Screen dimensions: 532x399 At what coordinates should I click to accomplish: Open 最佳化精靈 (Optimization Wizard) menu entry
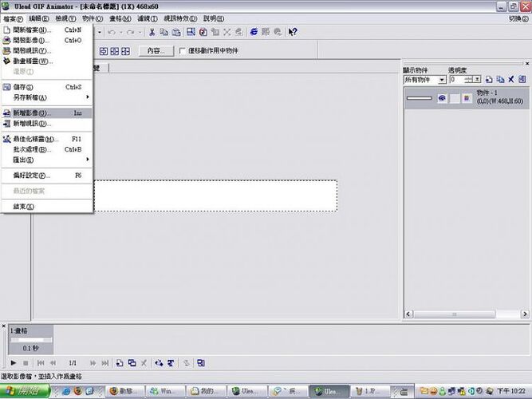coord(47,139)
